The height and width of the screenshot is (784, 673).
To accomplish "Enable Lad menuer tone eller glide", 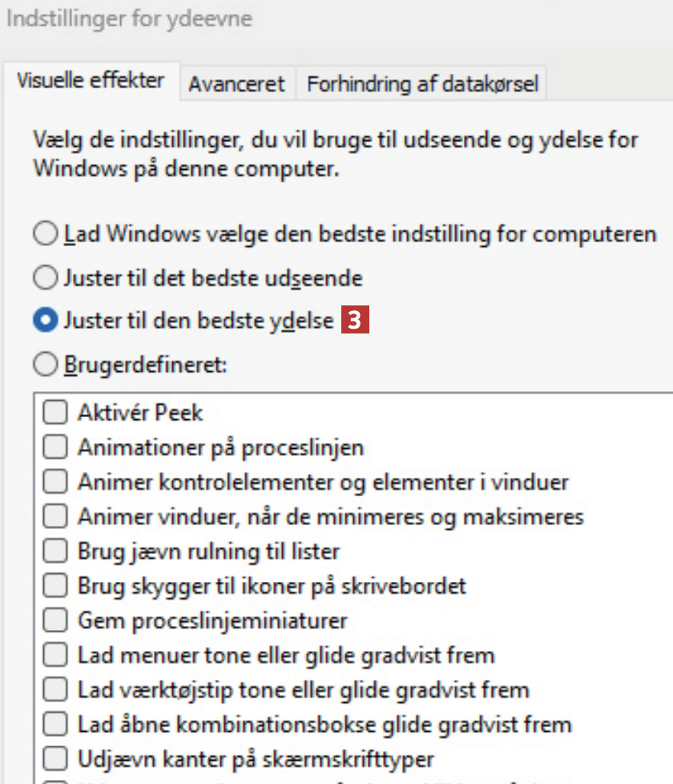I will pos(54,655).
